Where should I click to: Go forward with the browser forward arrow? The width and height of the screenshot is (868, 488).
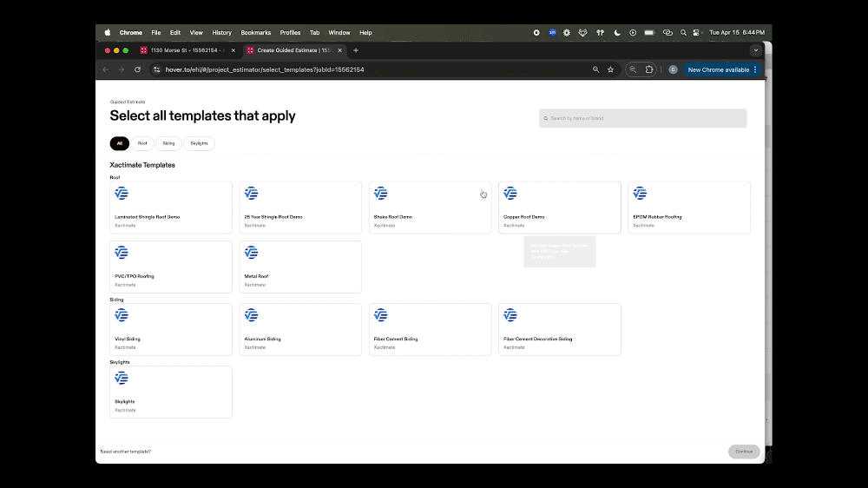122,69
